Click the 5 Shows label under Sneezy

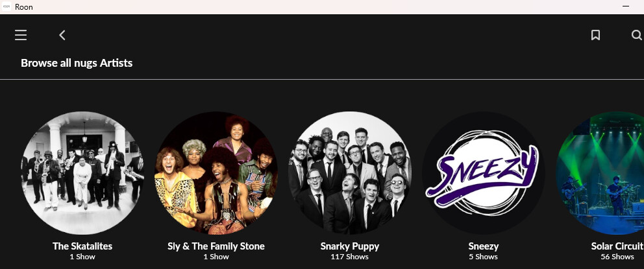[x=484, y=257]
